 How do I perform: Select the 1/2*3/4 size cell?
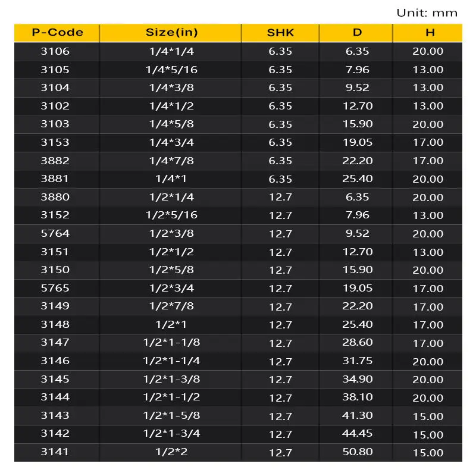tap(171, 288)
